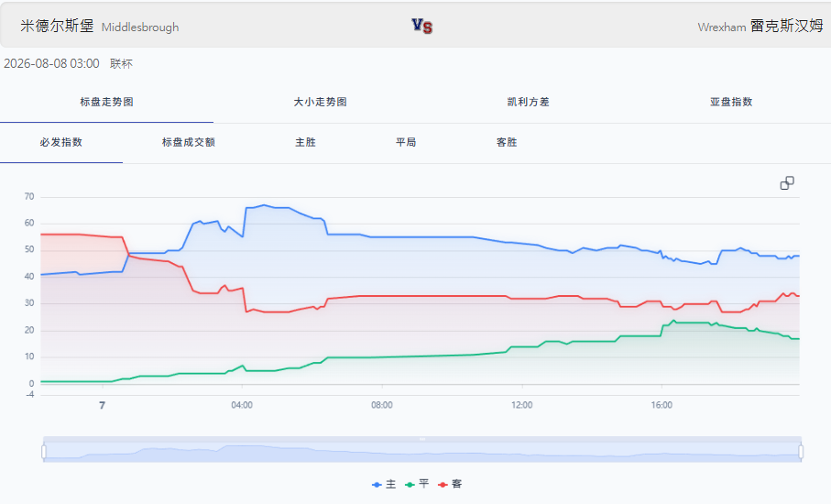Image resolution: width=831 pixels, height=504 pixels.
Task: Click the Wrexham English name
Action: pos(722,27)
